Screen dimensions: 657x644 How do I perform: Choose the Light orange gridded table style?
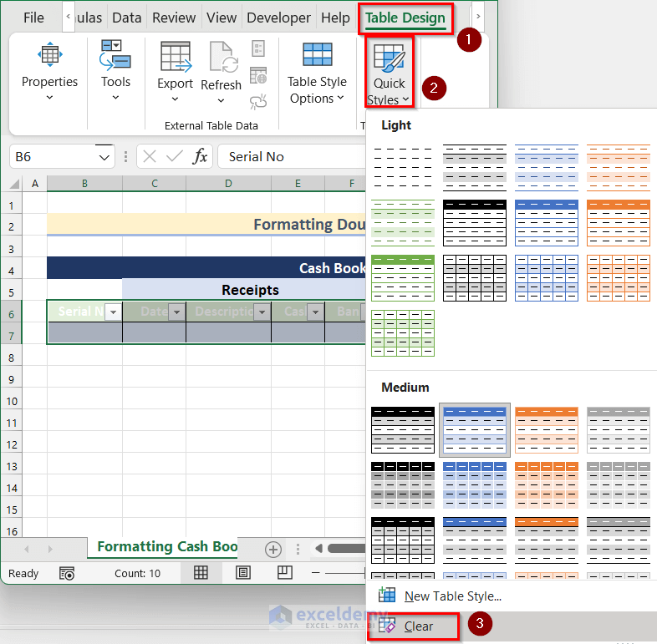618,278
